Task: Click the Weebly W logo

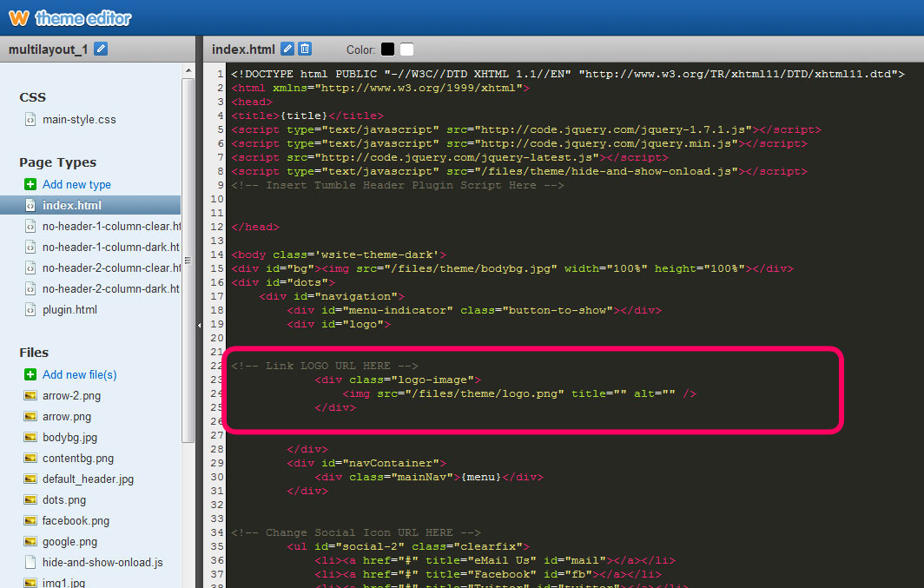Action: (18, 17)
